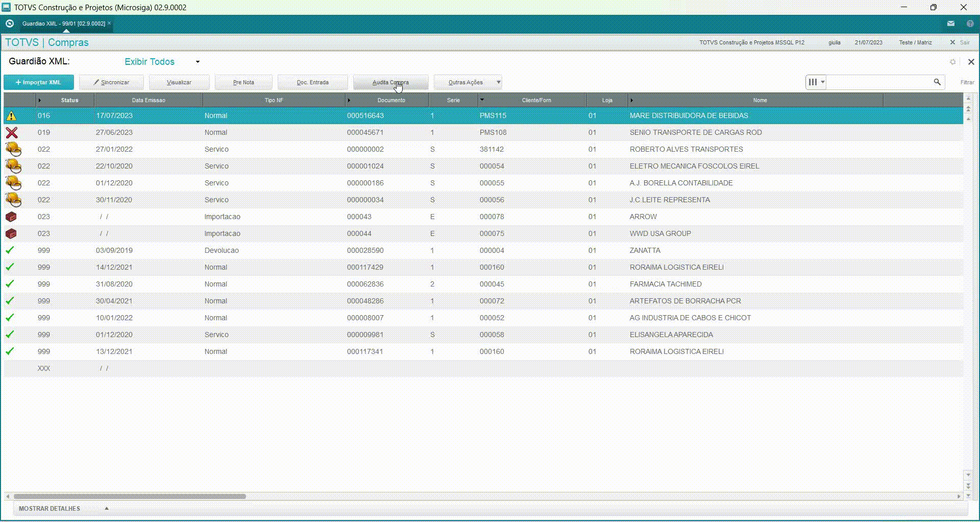980x522 pixels.
Task: Click the Pre Nota button
Action: (x=243, y=82)
